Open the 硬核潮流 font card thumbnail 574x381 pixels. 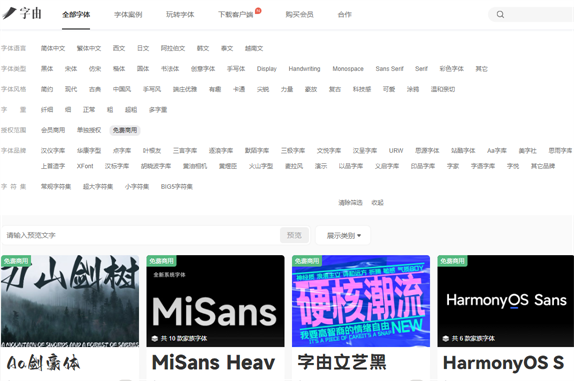pyautogui.click(x=361, y=301)
